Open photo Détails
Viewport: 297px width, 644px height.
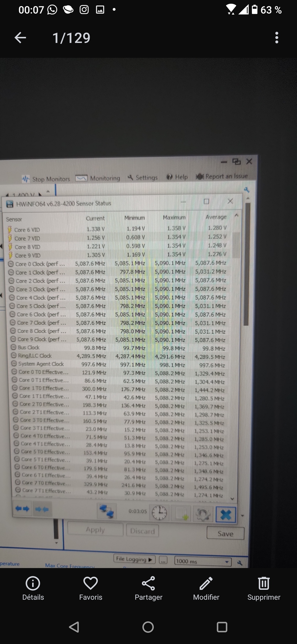(33, 589)
